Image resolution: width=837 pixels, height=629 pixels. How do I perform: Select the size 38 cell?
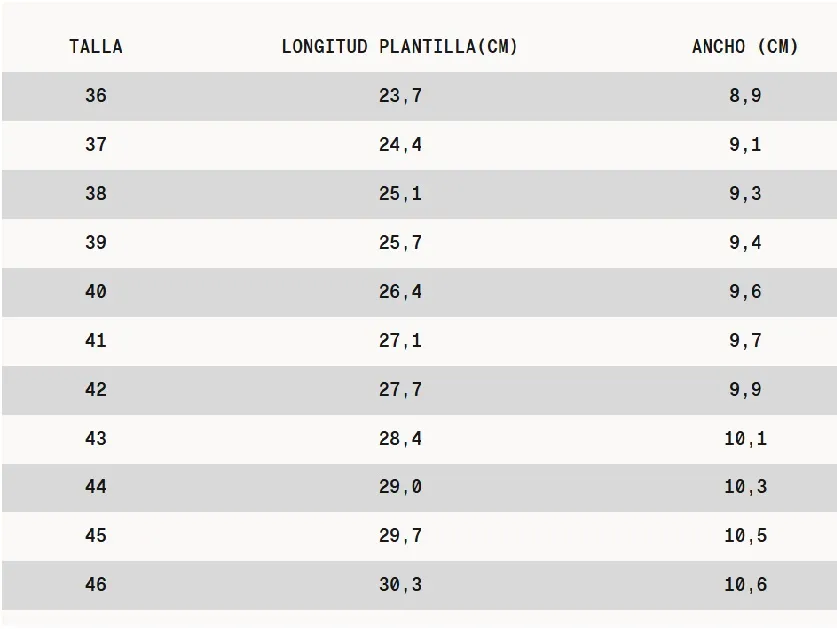tap(96, 193)
